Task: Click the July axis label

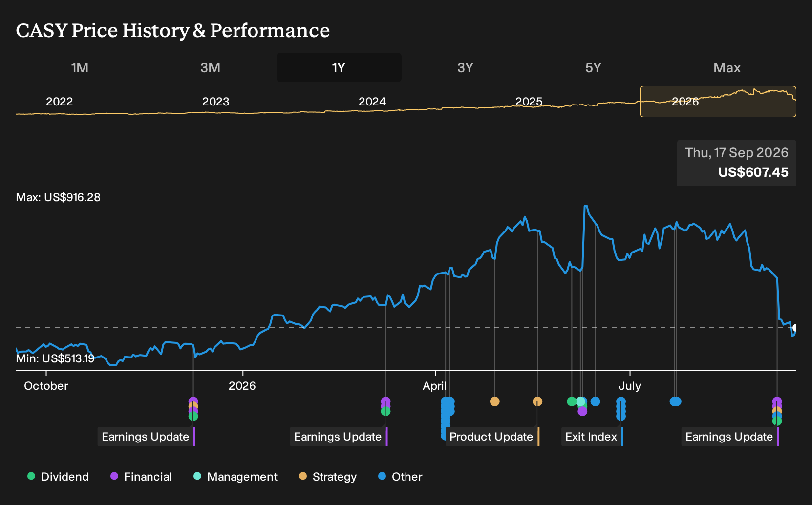Action: 629,386
